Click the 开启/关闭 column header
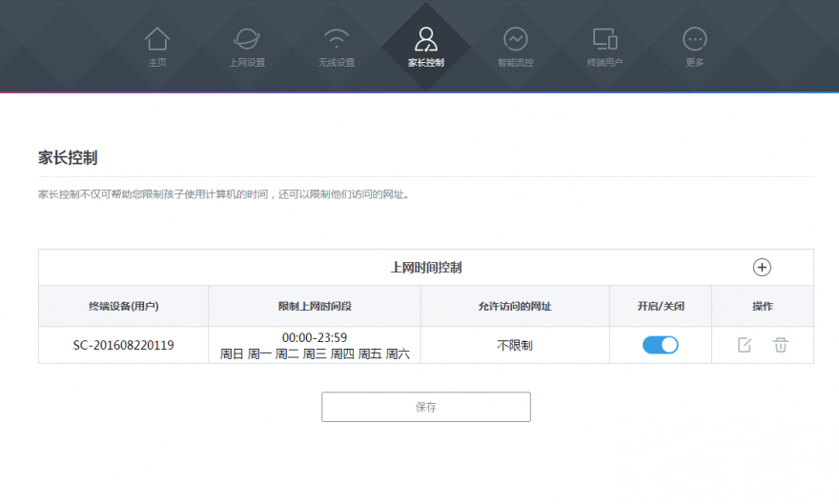Screen dimensions: 839x504 [661, 307]
